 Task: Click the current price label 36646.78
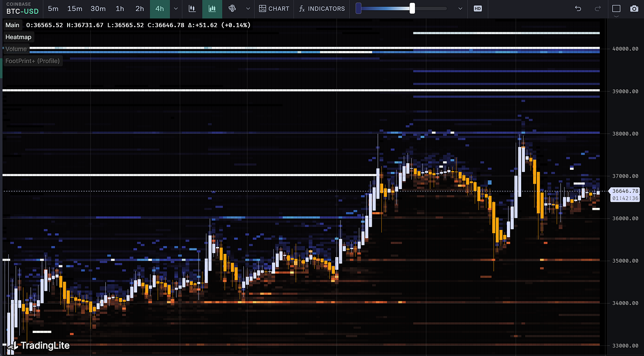pos(625,191)
